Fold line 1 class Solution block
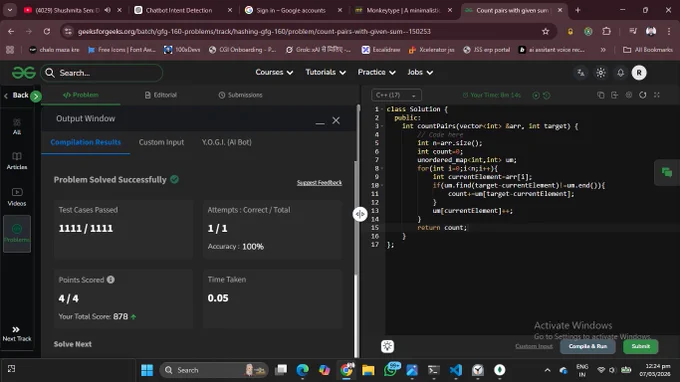The height and width of the screenshot is (382, 680). pyautogui.click(x=382, y=109)
